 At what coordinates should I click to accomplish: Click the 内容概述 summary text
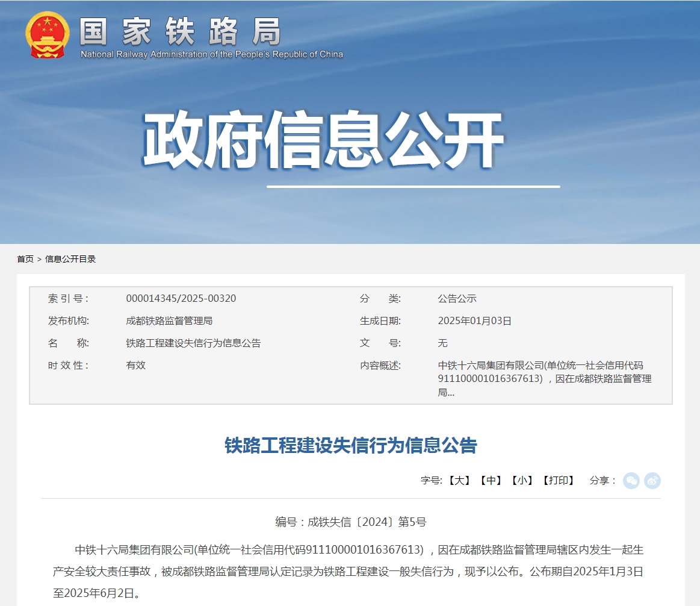point(545,379)
